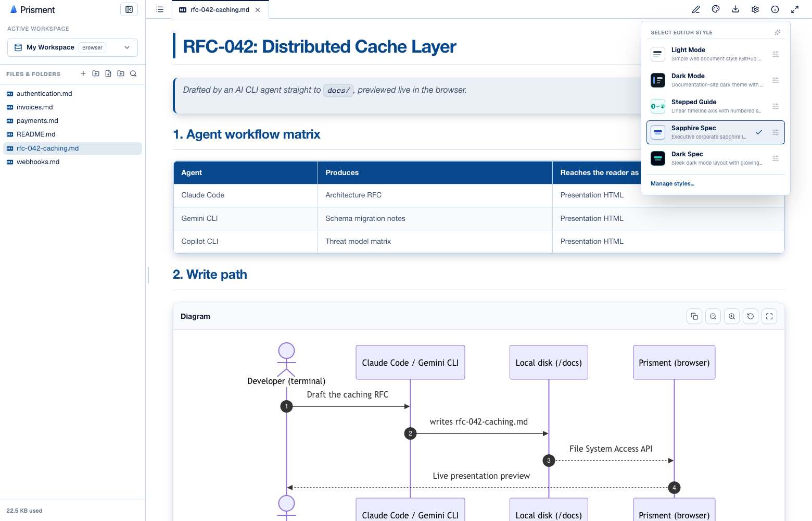The width and height of the screenshot is (812, 521).
Task: Click the 'File System Access API' message label
Action: point(611,449)
